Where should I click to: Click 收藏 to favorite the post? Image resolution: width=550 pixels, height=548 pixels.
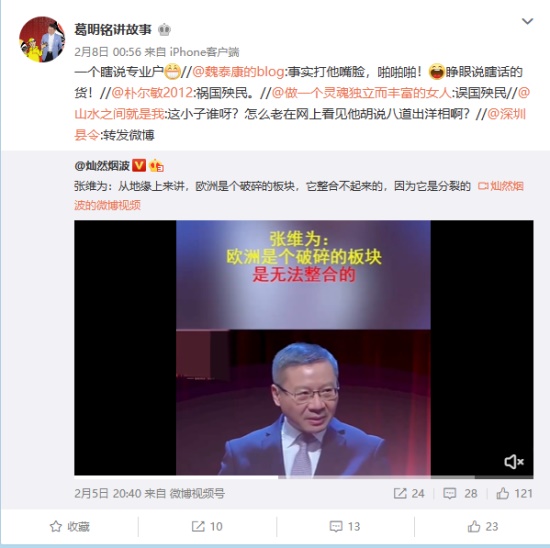point(69,527)
